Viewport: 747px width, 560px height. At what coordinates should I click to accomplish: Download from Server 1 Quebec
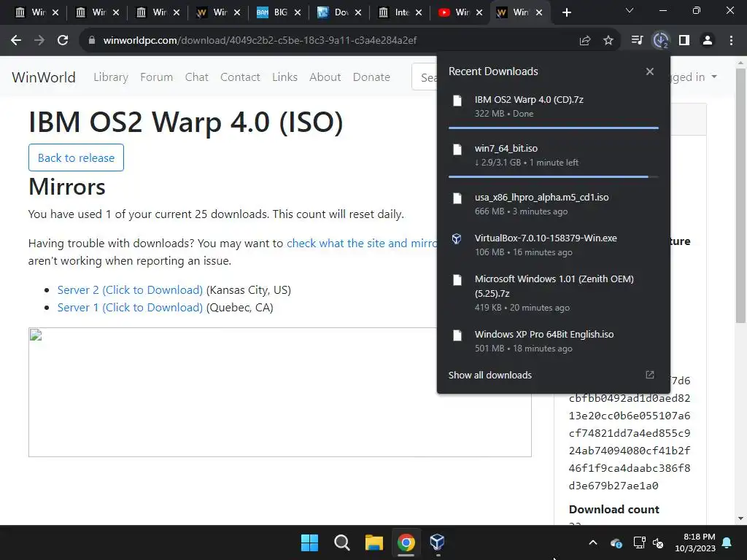coord(130,308)
